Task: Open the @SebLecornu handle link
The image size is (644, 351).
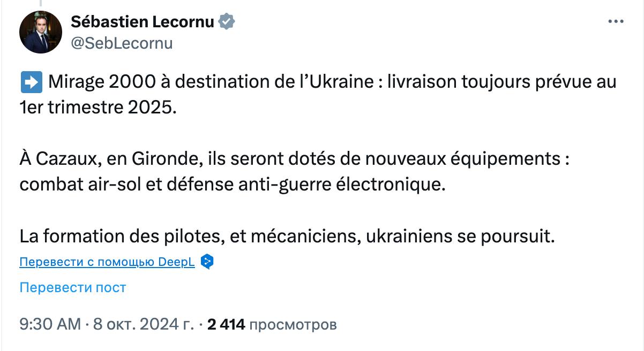Action: coord(122,43)
